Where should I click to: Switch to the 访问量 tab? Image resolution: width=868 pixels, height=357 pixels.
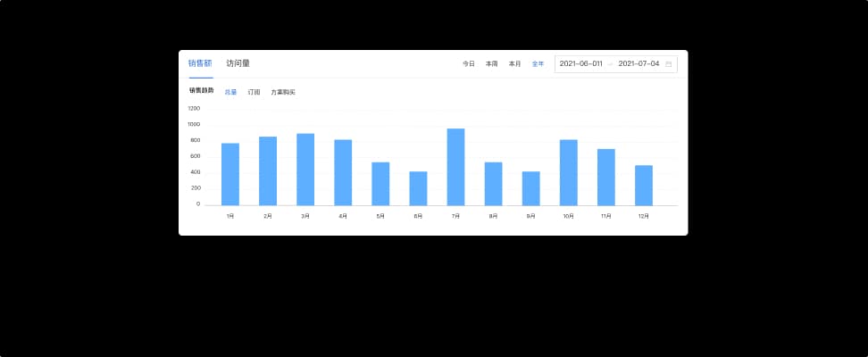(238, 63)
